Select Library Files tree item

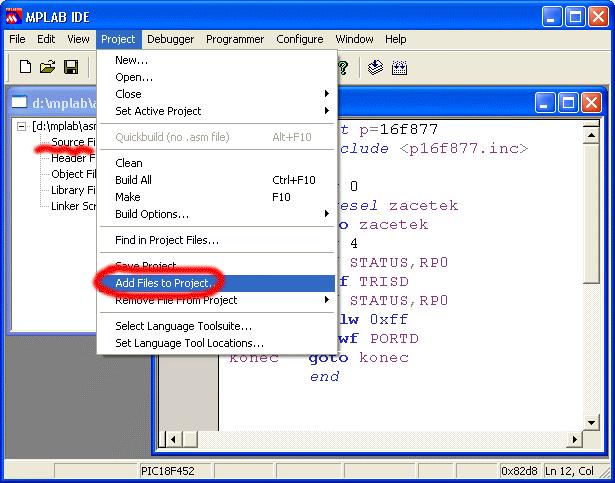(x=73, y=190)
